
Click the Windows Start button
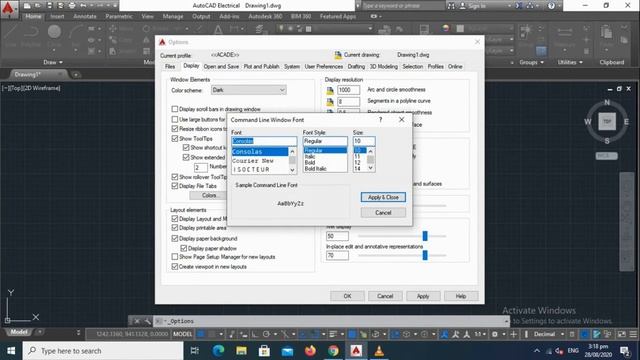coord(11,351)
